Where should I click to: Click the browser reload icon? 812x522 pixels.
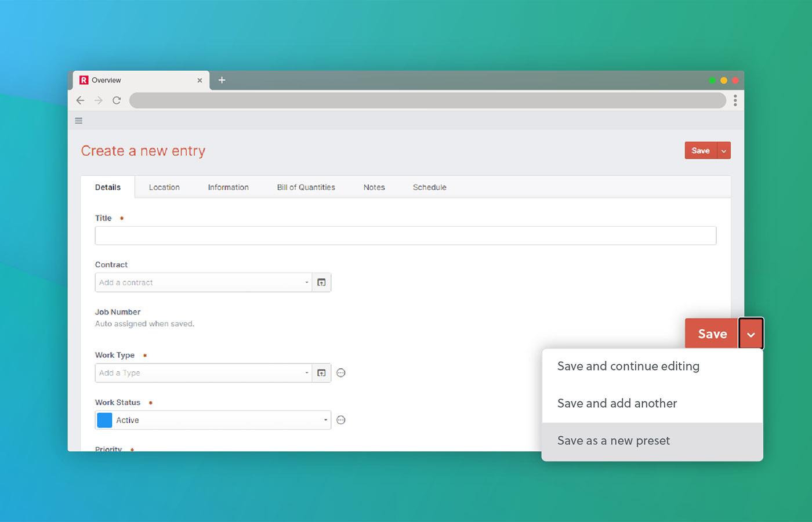tap(117, 100)
